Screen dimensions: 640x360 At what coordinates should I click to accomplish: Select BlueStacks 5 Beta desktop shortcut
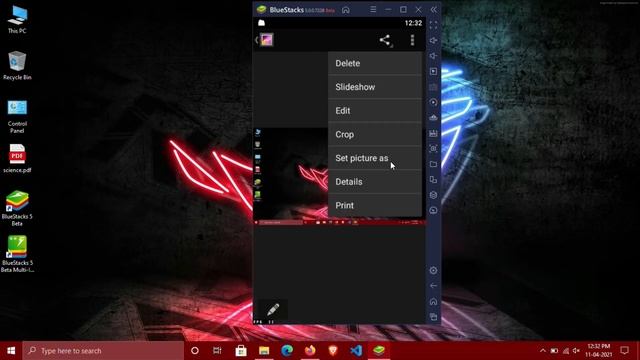click(x=17, y=209)
